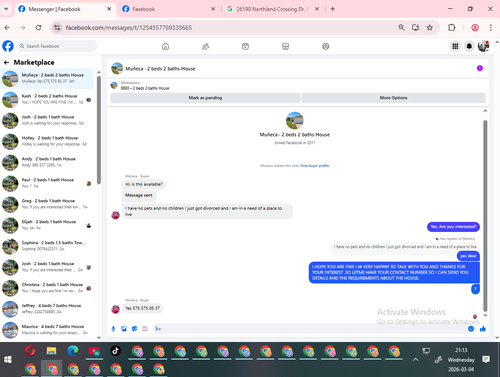500x377 pixels.
Task: Click the zoom magnifier icon in address bar
Action: [401, 28]
